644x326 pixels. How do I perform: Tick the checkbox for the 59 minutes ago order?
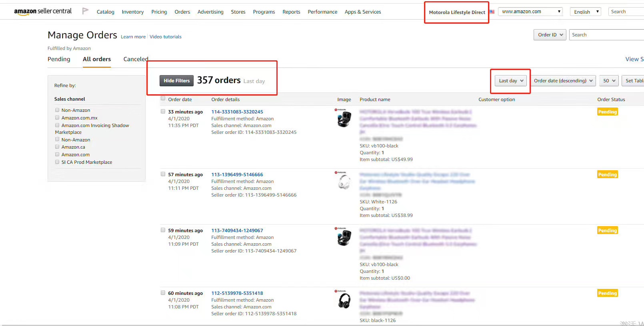click(x=163, y=230)
